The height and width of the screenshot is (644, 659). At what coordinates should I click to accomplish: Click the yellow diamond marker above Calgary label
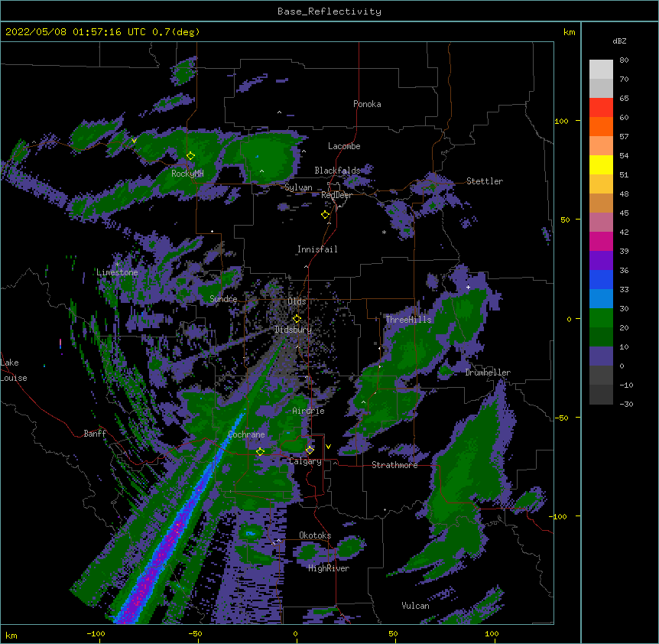click(x=310, y=450)
